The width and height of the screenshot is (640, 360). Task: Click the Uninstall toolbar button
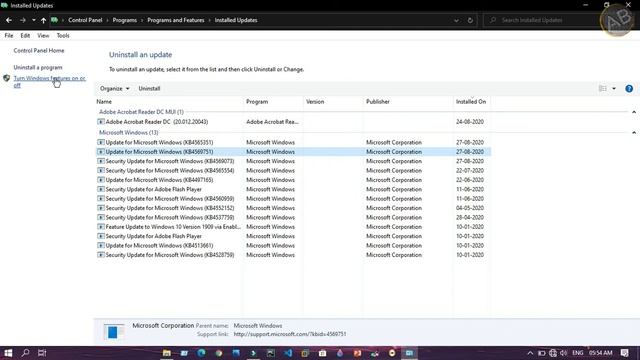pyautogui.click(x=149, y=89)
